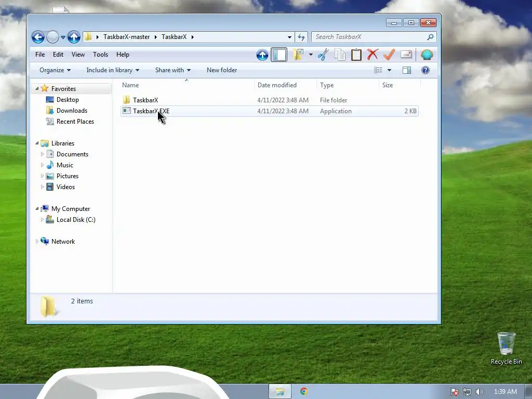Open the address bar previous locations dropdown
532x399 pixels.
[289, 37]
